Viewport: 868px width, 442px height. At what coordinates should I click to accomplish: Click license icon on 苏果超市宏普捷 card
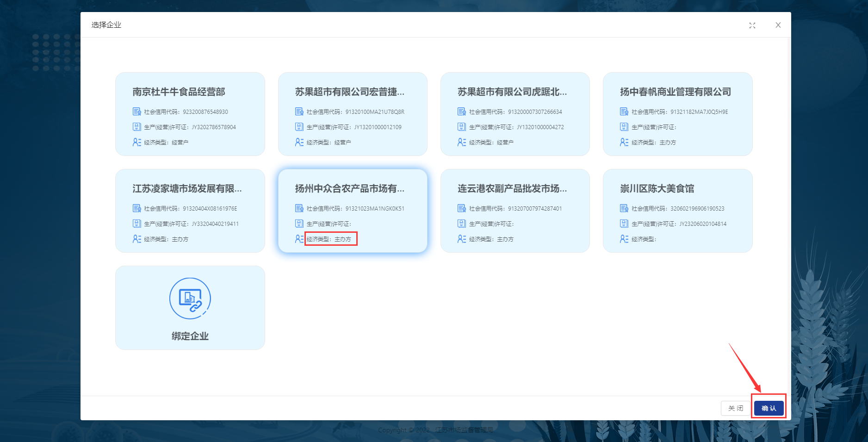(299, 127)
